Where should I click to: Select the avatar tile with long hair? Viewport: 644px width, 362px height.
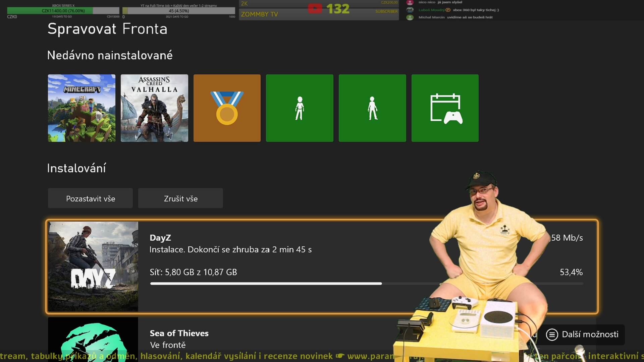point(300,108)
